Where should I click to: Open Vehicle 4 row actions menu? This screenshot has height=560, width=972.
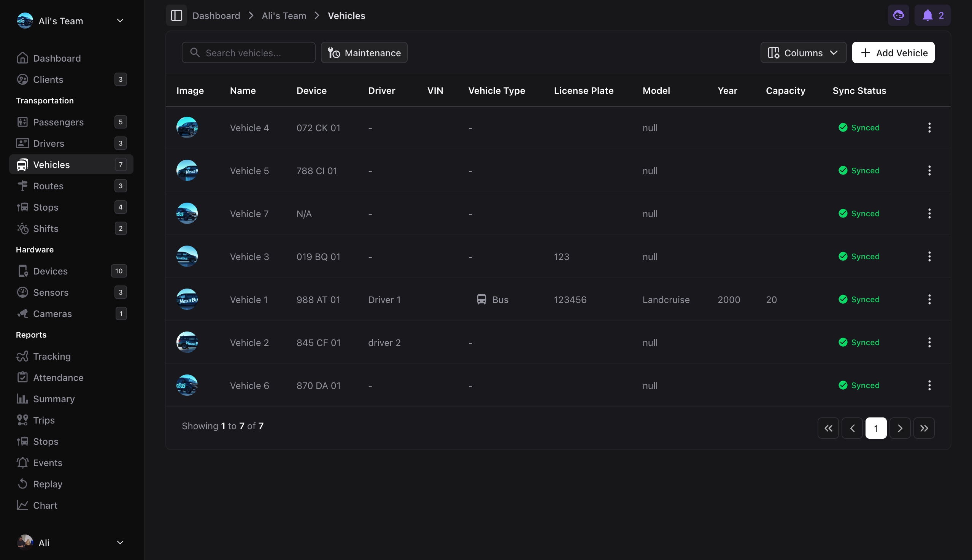[929, 128]
